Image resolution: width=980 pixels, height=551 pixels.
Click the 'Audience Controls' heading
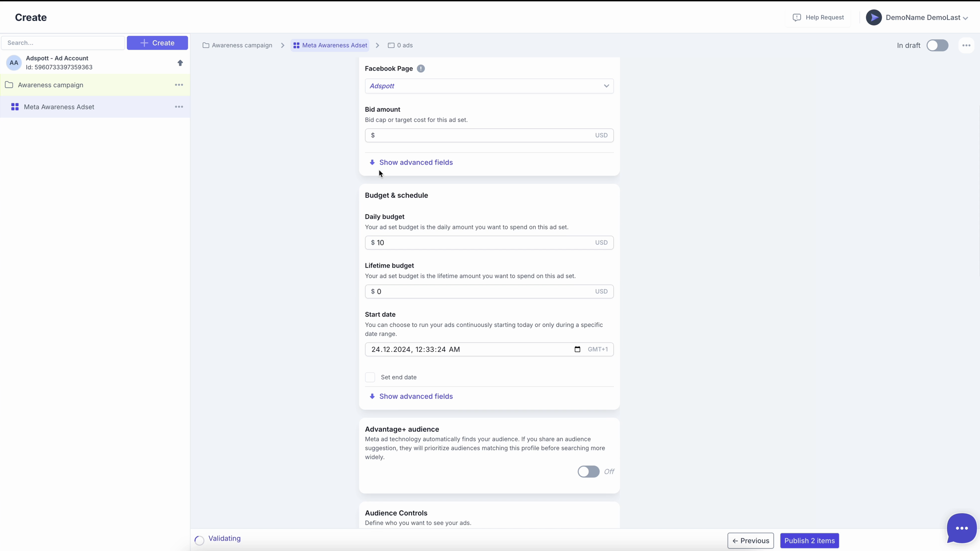click(x=396, y=513)
